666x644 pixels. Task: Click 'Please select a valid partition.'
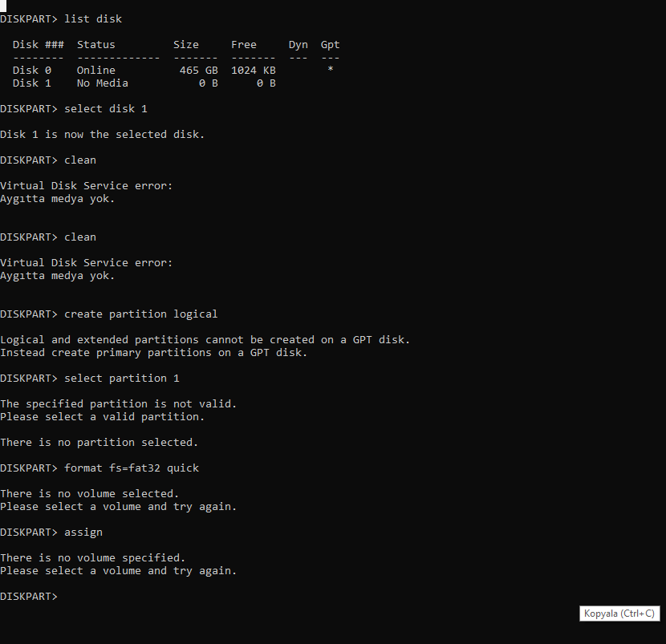pos(103,417)
